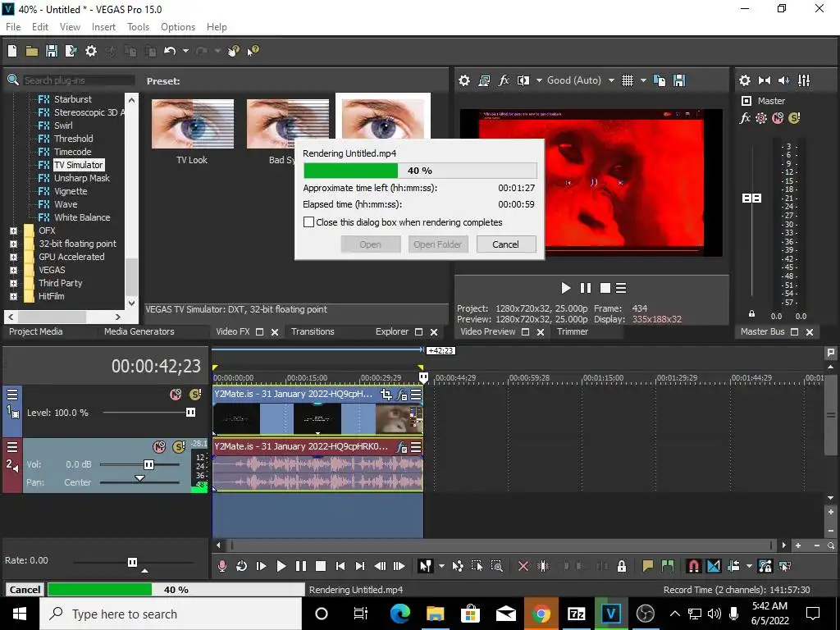Click Lock Event padlock icon
840x630 pixels.
click(622, 566)
